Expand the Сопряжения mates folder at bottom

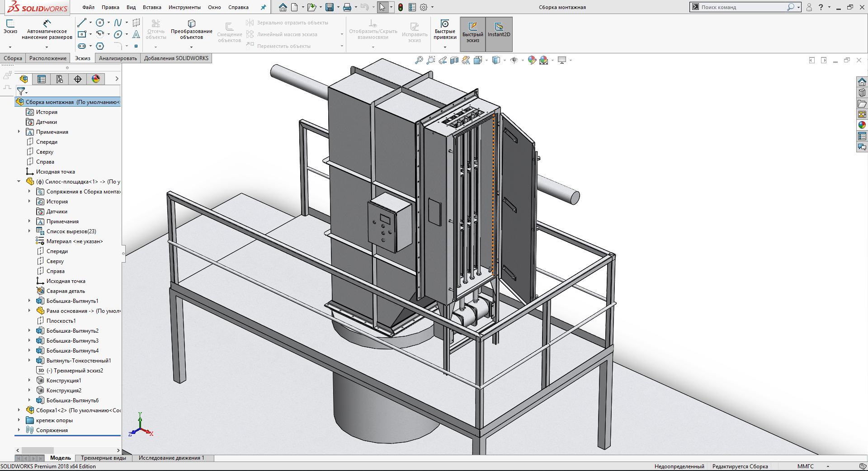coord(19,430)
